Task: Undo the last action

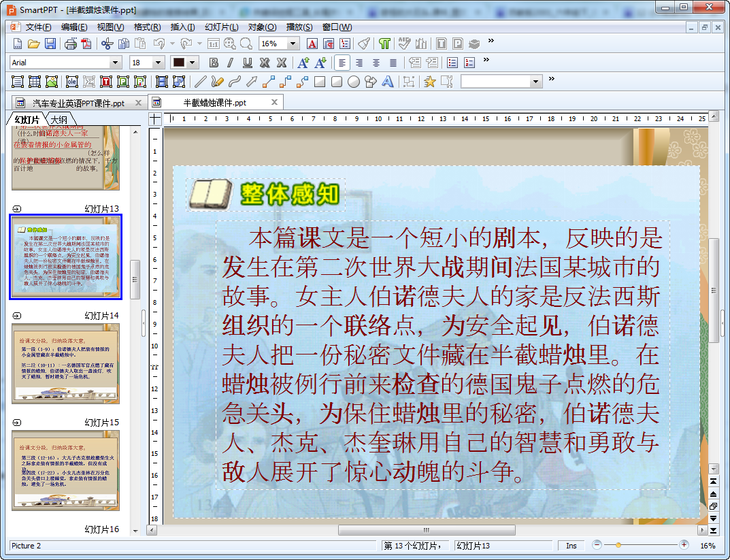Action: point(159,44)
